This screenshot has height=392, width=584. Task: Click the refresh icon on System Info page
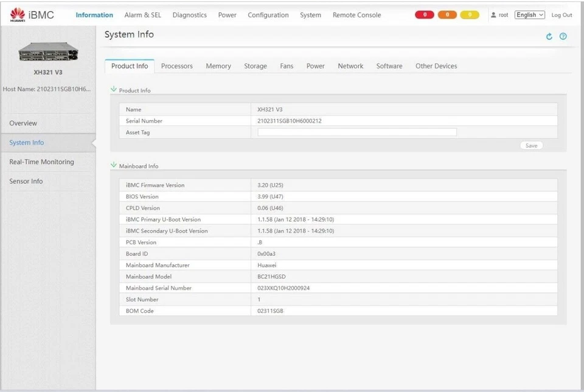549,36
